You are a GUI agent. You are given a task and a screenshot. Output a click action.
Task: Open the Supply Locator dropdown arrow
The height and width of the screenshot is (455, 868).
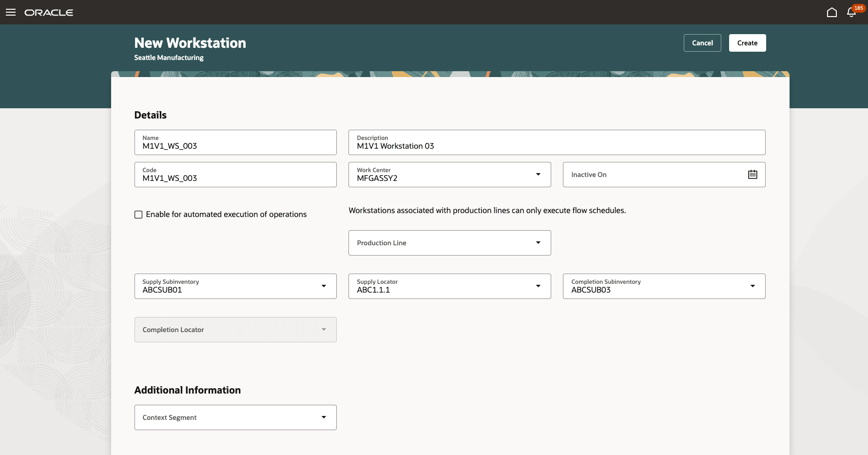pos(538,286)
